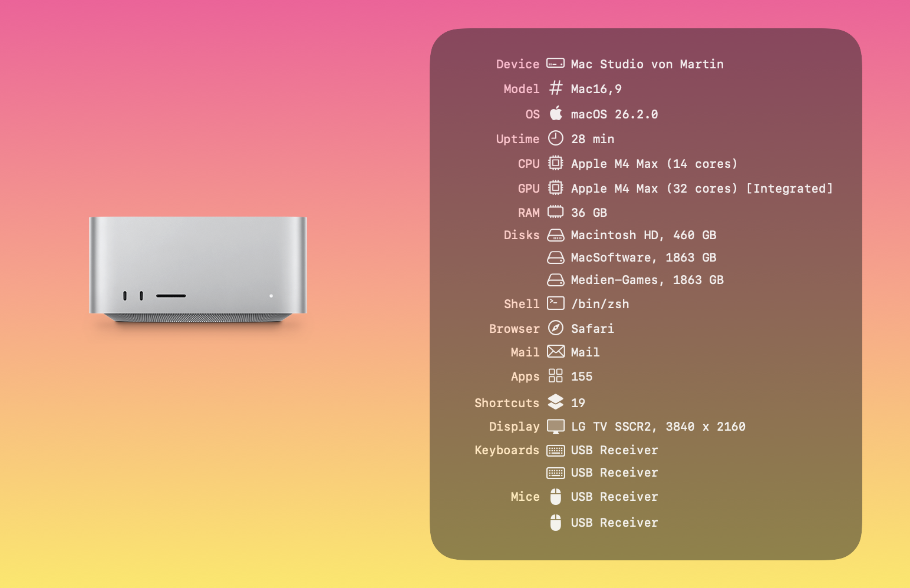The height and width of the screenshot is (588, 910).
Task: Click the 'Uptime' label
Action: coord(517,139)
